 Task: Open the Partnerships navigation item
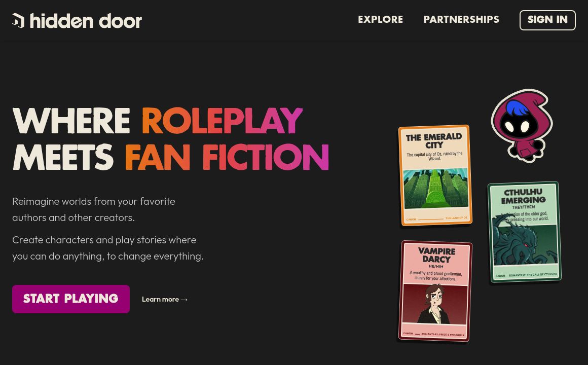coord(461,19)
